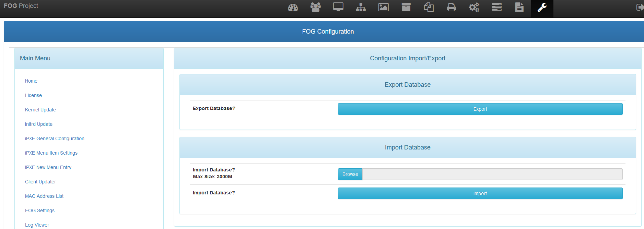Open the MAC Address List link
Viewport: 644px width, 229px height.
[44, 196]
